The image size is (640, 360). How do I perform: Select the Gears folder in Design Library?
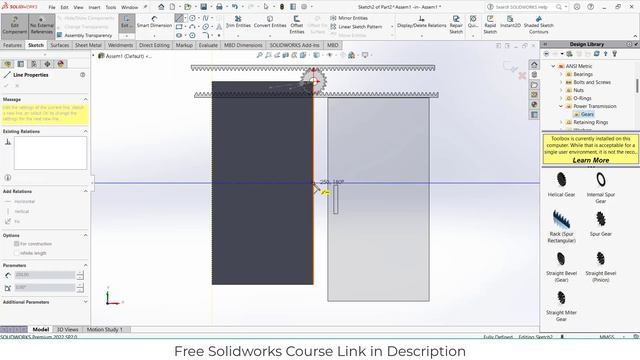584,114
